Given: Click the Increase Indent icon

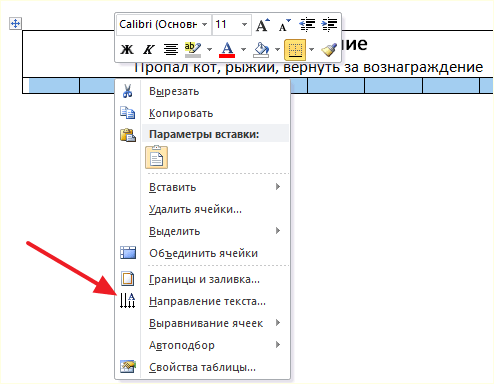Looking at the screenshot, I should (329, 25).
